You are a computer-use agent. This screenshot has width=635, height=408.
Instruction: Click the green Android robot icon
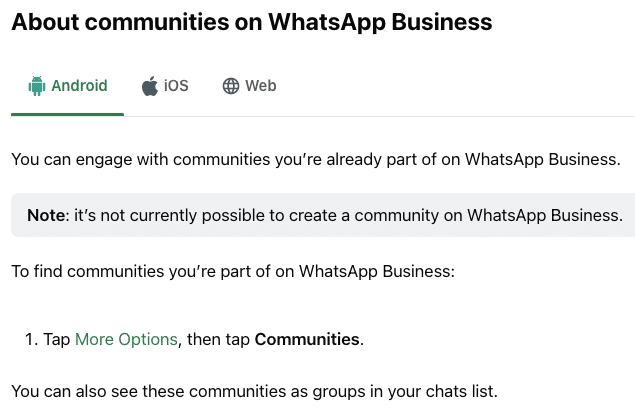[x=37, y=86]
